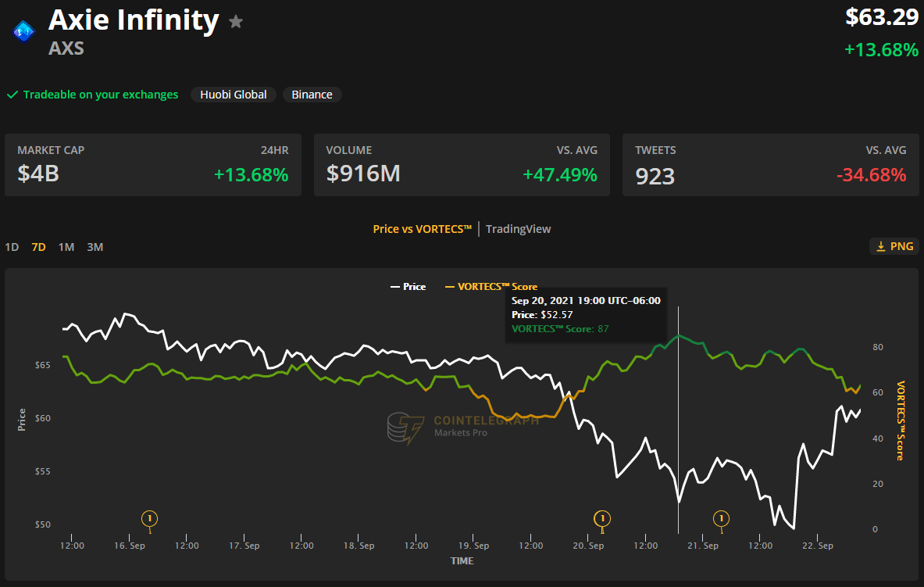Screen dimensions: 924x587
Task: Toggle the favorite star next to Axie Infinity
Action: point(236,22)
